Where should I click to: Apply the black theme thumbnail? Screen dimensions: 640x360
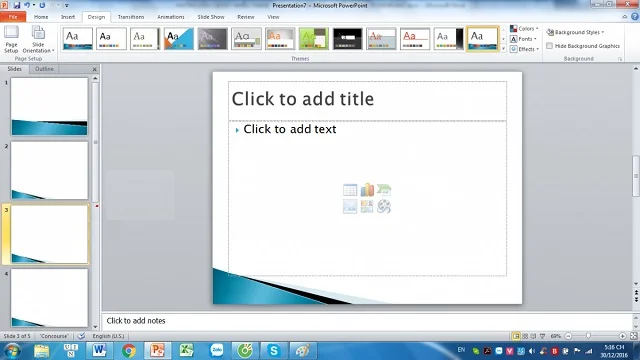coord(347,39)
